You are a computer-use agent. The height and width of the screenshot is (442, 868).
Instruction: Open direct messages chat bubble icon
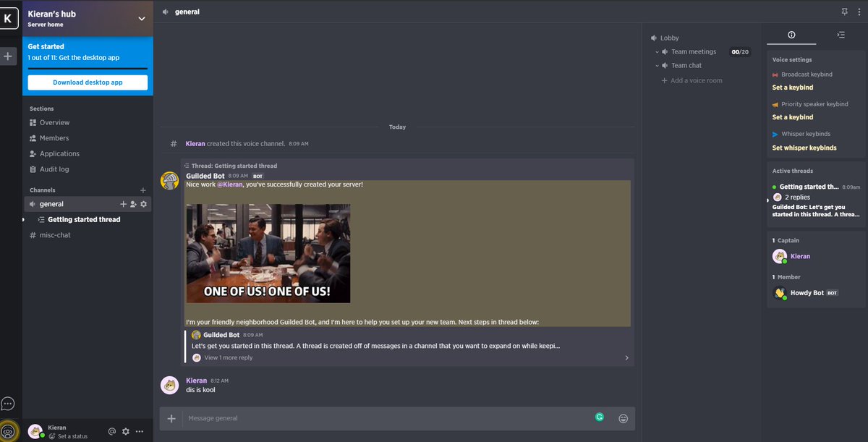pyautogui.click(x=8, y=404)
